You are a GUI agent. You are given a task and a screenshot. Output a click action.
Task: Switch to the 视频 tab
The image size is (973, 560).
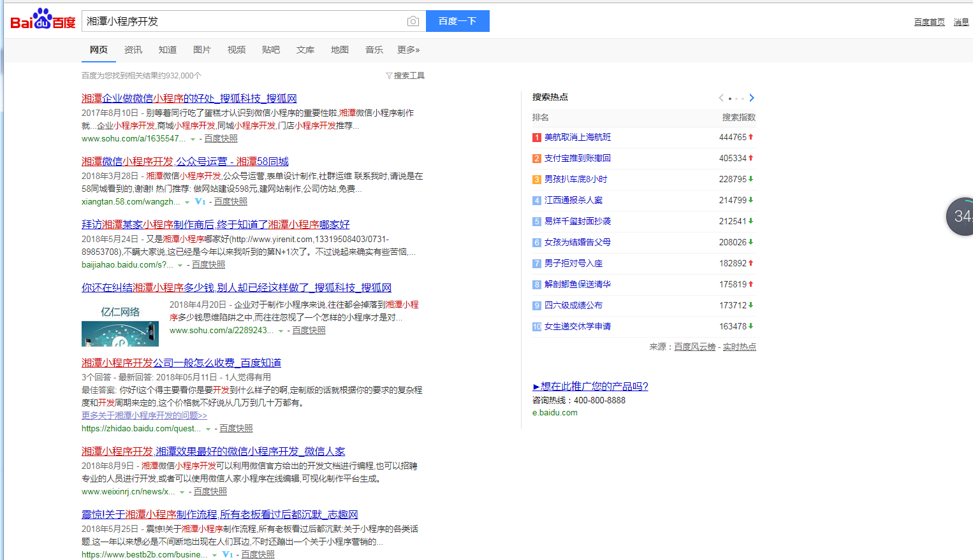coord(236,50)
